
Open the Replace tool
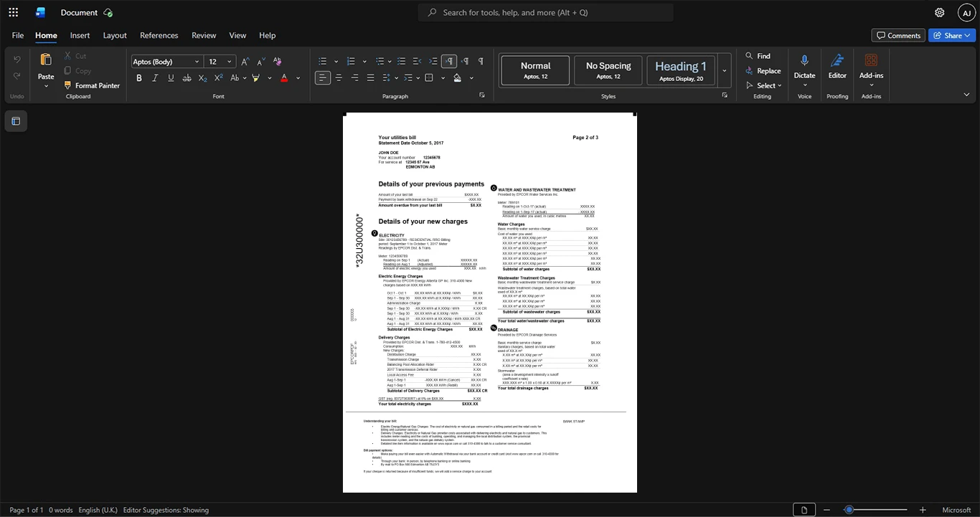click(763, 71)
